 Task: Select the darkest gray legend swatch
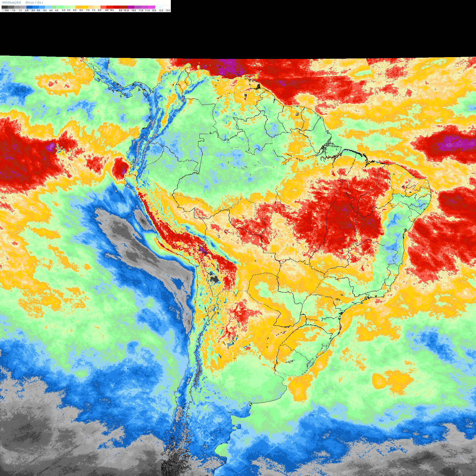point(4,7)
